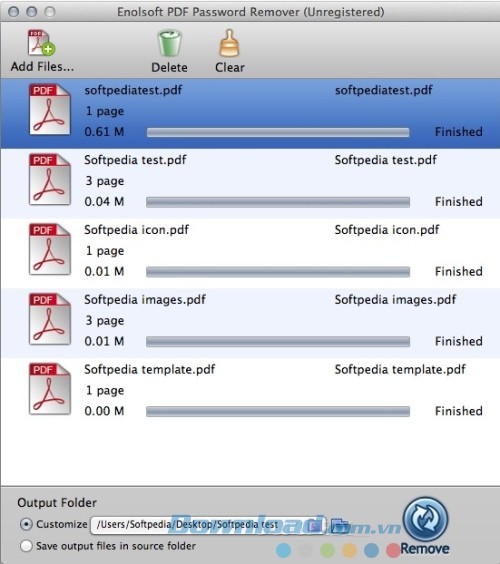Viewport: 500px width, 564px height.
Task: Choose the Customize output folder option
Action: pos(26,524)
